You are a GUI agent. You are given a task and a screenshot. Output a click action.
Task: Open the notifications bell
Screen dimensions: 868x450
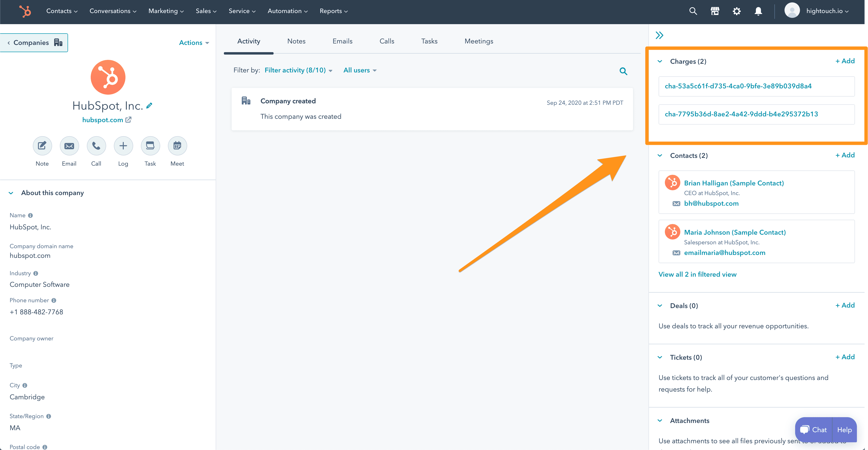(758, 11)
